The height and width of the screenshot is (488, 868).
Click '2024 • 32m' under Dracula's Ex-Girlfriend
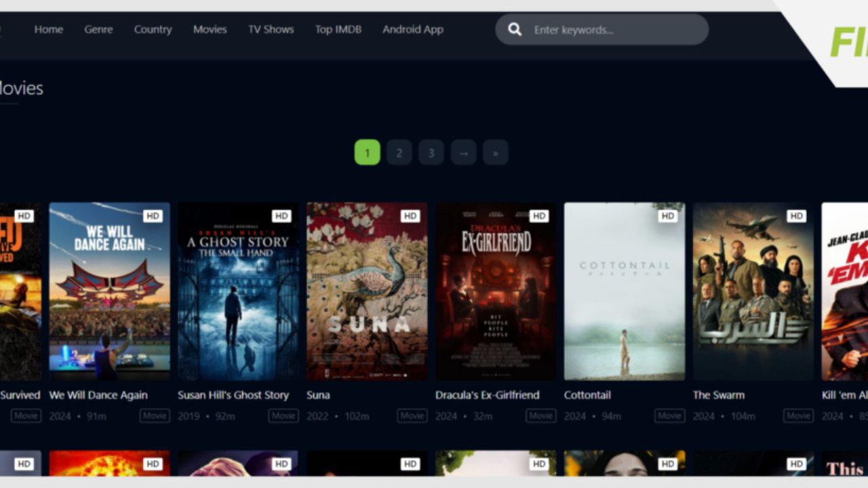click(464, 416)
